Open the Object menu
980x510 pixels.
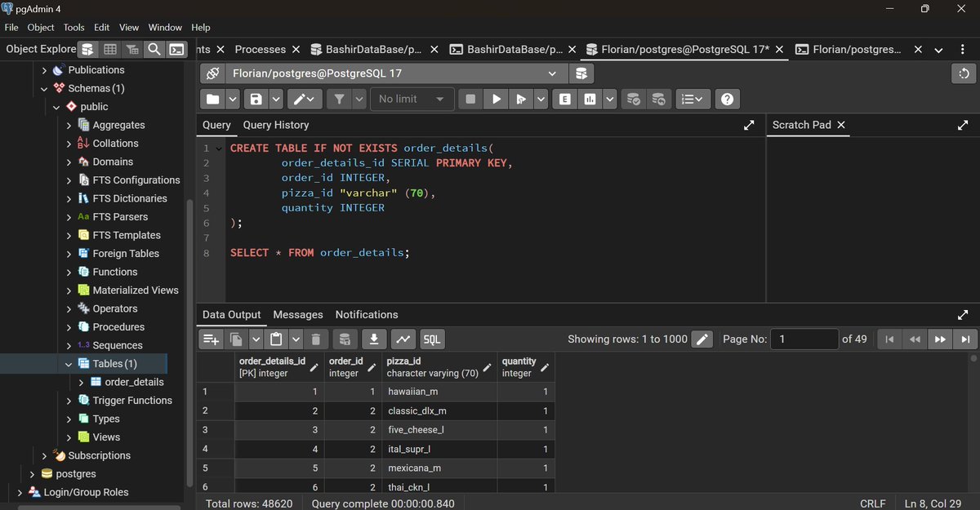tap(41, 27)
